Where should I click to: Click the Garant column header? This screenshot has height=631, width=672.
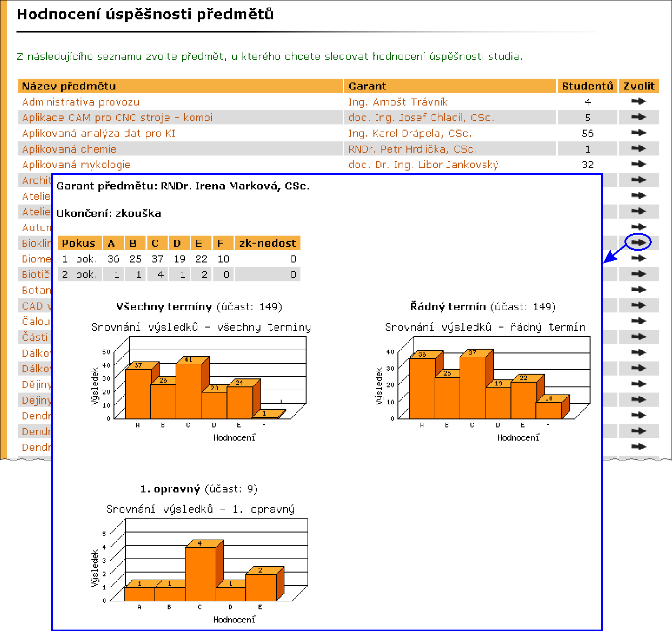point(450,86)
